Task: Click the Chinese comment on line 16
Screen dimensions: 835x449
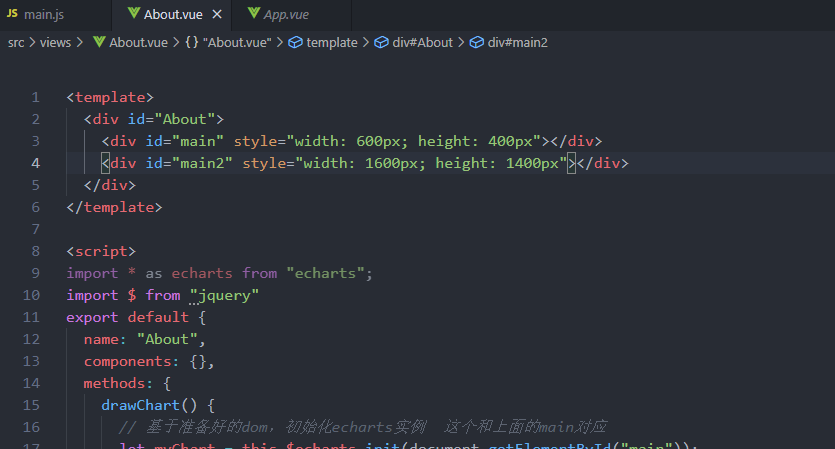Action: 363,427
